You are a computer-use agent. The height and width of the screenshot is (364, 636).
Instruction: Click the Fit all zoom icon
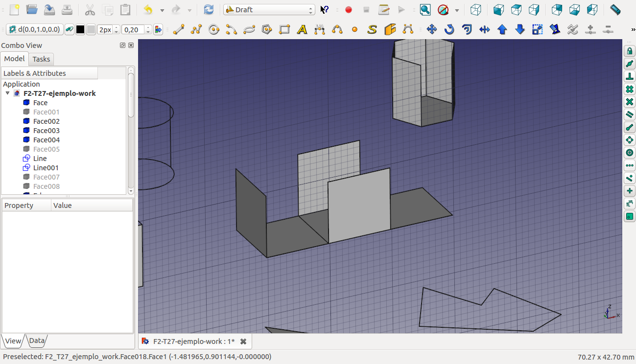425,10
